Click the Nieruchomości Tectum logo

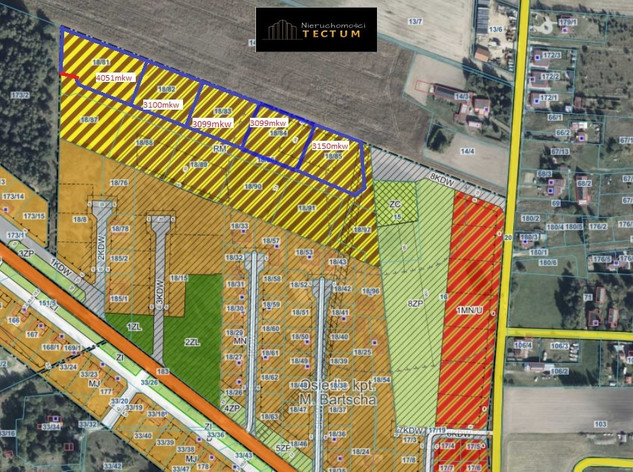(x=316, y=29)
